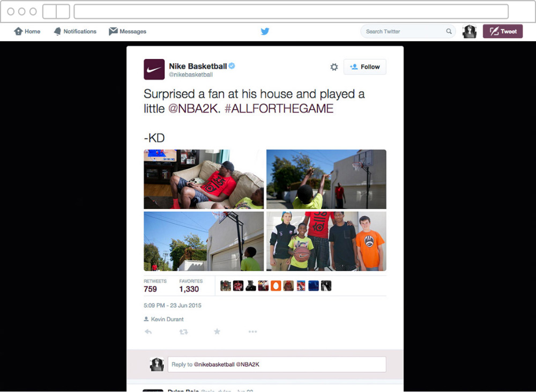Screen dimensions: 536x392
Task: Open Messages from the navigation bar
Action: pyautogui.click(x=128, y=31)
